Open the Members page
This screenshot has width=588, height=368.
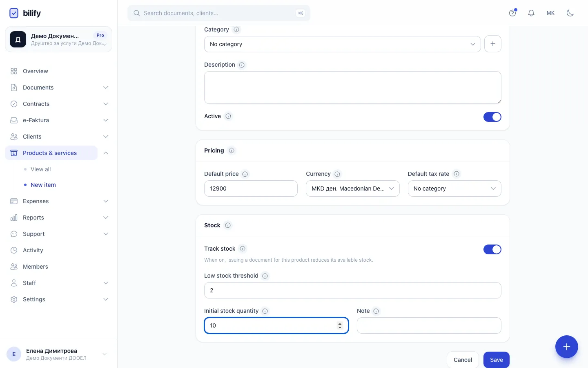click(59, 267)
